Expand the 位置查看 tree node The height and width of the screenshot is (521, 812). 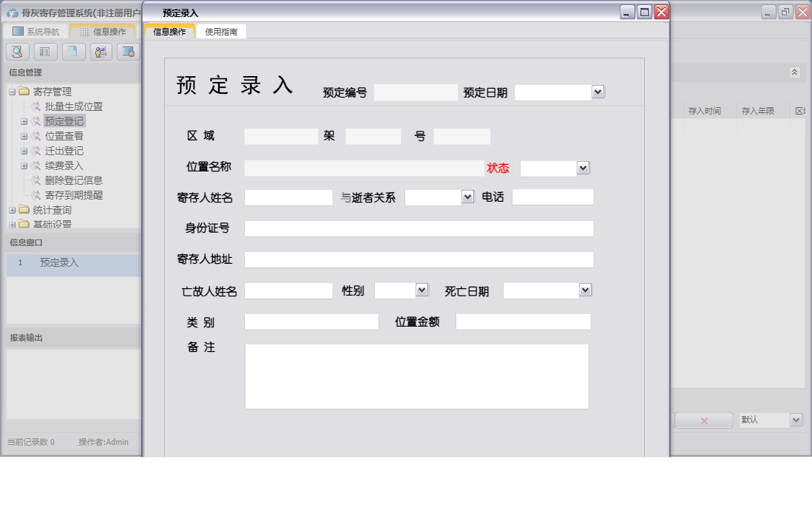25,135
